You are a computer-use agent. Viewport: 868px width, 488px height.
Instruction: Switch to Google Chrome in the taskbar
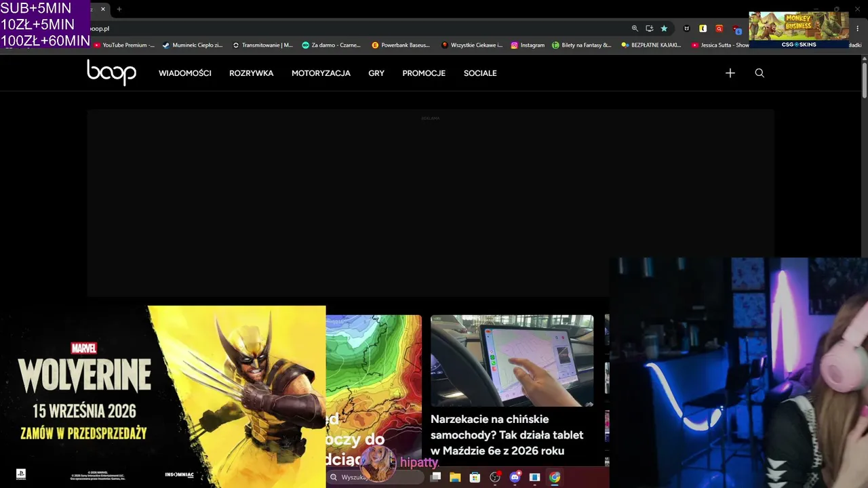pos(555,477)
